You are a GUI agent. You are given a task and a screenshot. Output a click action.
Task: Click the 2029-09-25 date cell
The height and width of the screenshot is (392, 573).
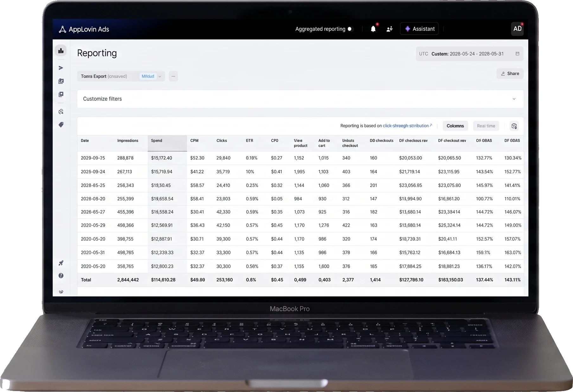(x=93, y=158)
